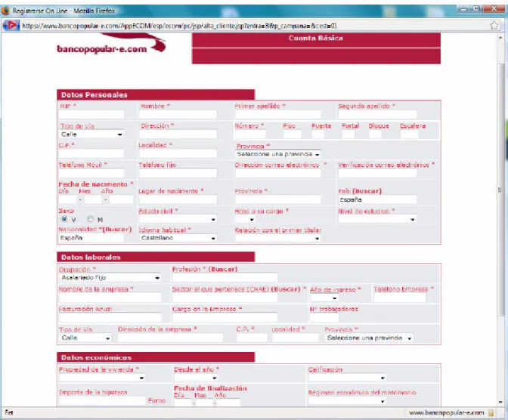Open the company Provincia dropdown in Datos laborales
This screenshot has width=508, height=420.
tap(369, 338)
